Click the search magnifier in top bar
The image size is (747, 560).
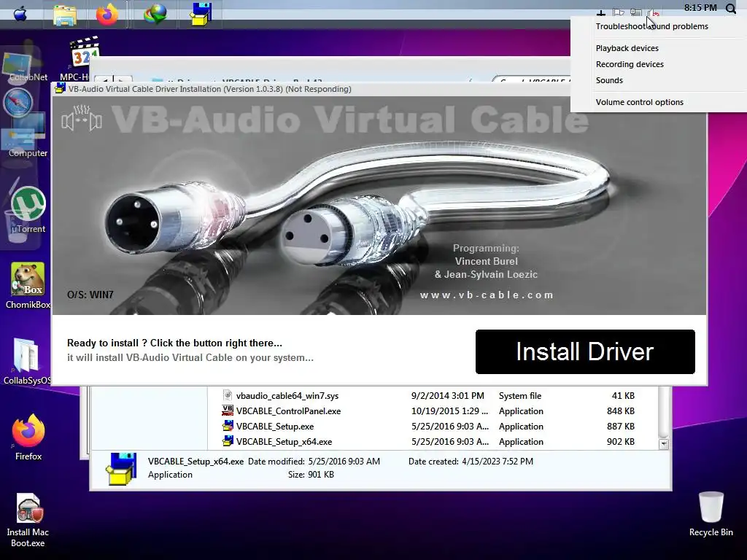(x=731, y=9)
